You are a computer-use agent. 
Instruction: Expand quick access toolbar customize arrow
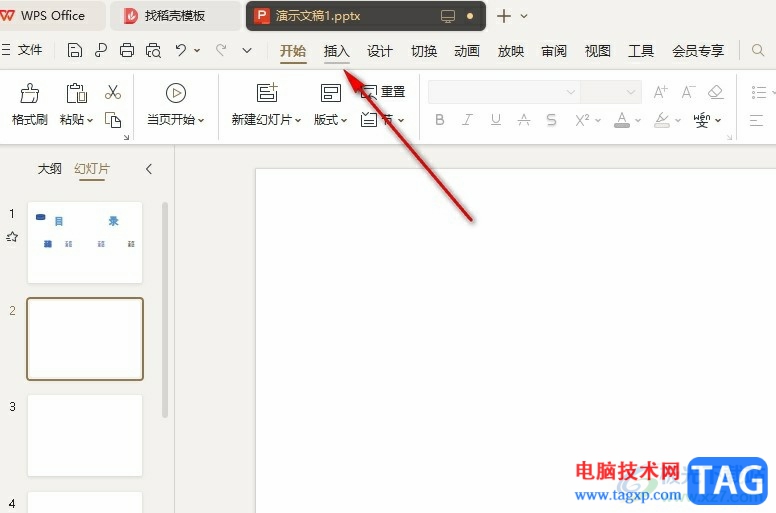pos(247,50)
